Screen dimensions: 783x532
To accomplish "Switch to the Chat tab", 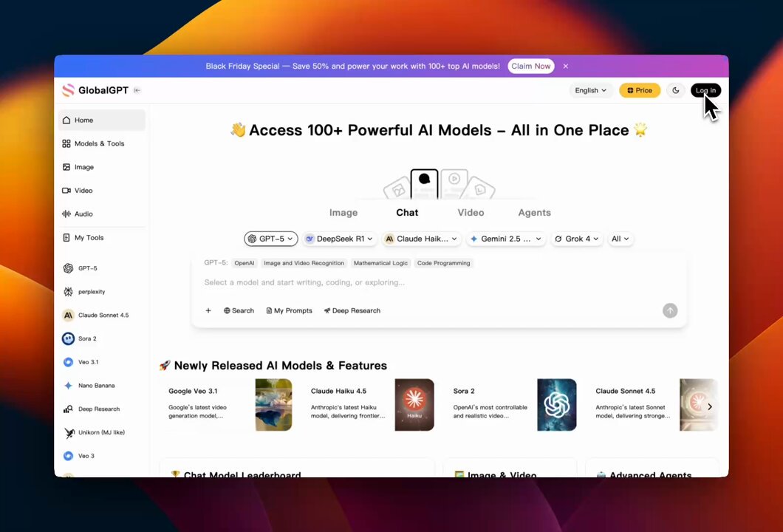I will click(x=407, y=213).
